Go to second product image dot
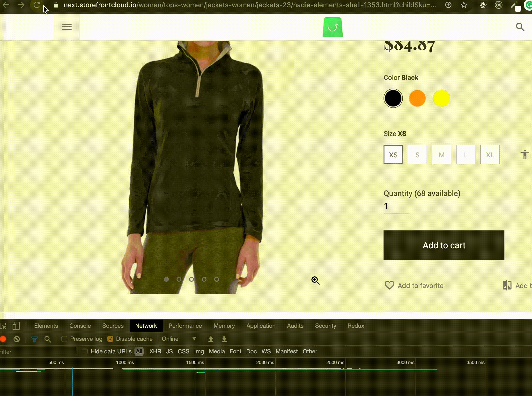This screenshot has width=532, height=396. [x=179, y=279]
